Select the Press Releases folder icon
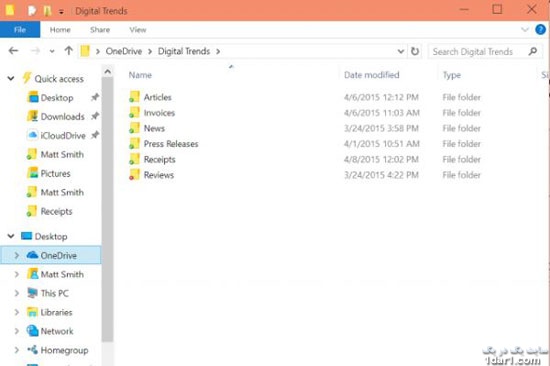 click(x=134, y=143)
